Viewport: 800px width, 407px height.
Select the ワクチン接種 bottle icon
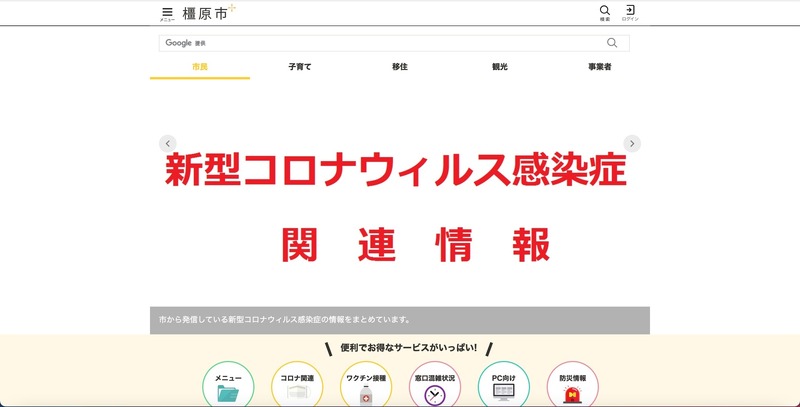tap(366, 388)
